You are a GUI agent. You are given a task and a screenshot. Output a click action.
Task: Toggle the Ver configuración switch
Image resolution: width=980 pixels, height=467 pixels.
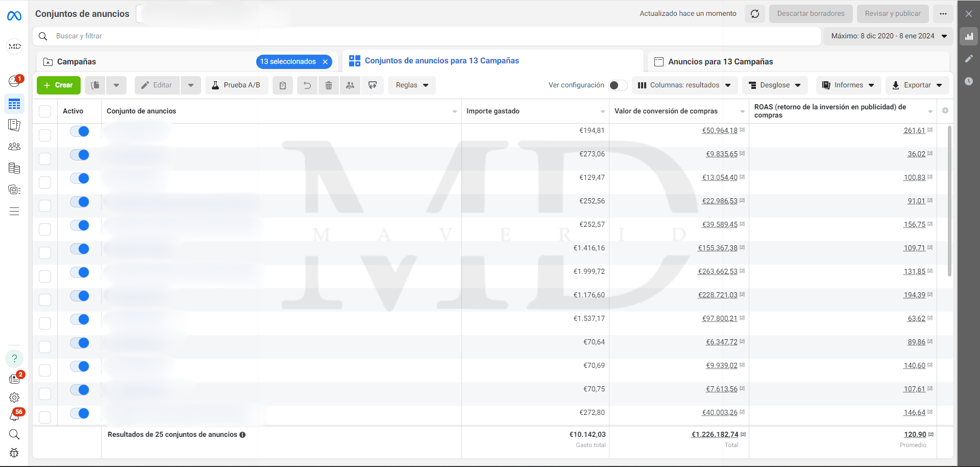click(618, 85)
